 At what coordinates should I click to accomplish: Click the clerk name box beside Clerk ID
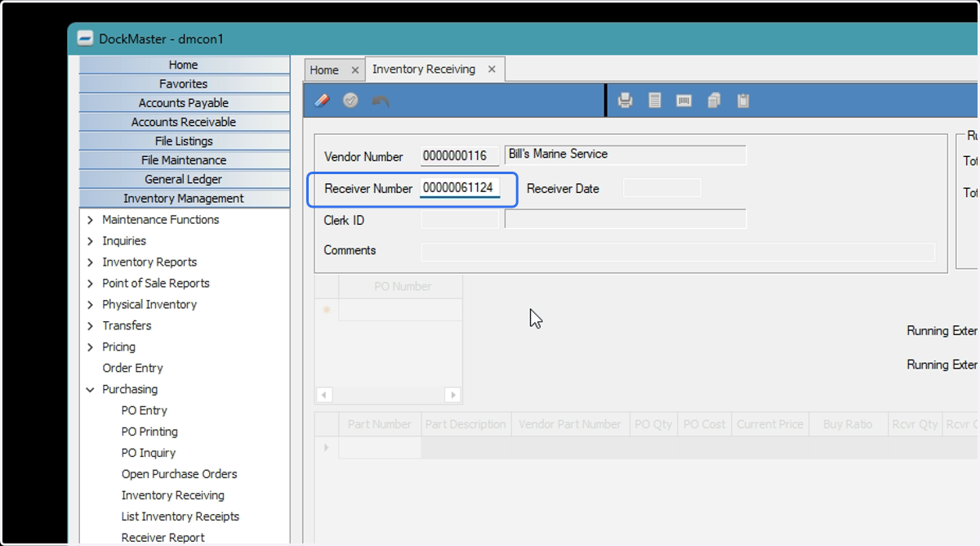pyautogui.click(x=626, y=219)
